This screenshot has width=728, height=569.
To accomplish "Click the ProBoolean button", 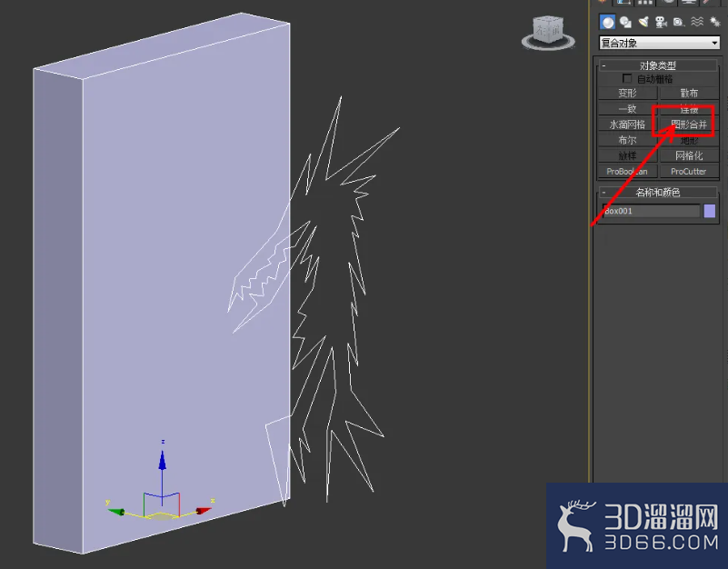I will [x=627, y=172].
